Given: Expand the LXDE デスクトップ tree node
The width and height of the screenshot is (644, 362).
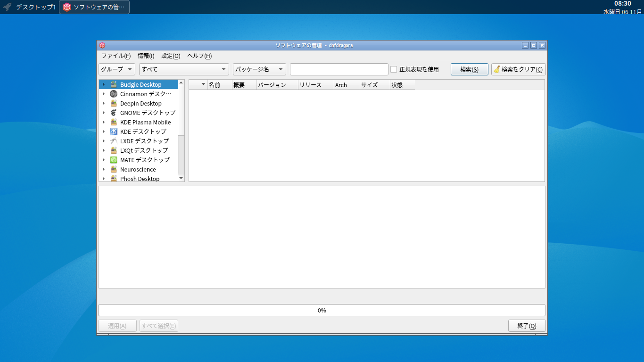Looking at the screenshot, I should tap(104, 141).
